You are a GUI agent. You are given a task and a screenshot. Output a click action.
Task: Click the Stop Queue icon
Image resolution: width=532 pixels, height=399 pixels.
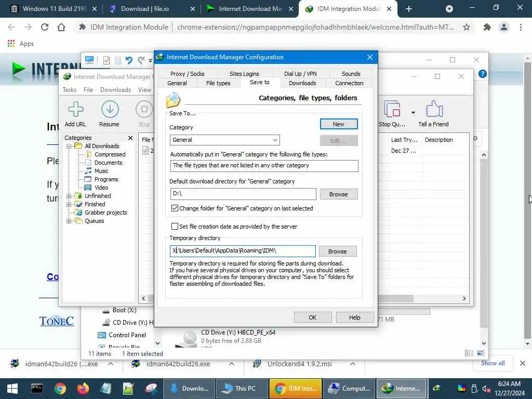(392, 109)
